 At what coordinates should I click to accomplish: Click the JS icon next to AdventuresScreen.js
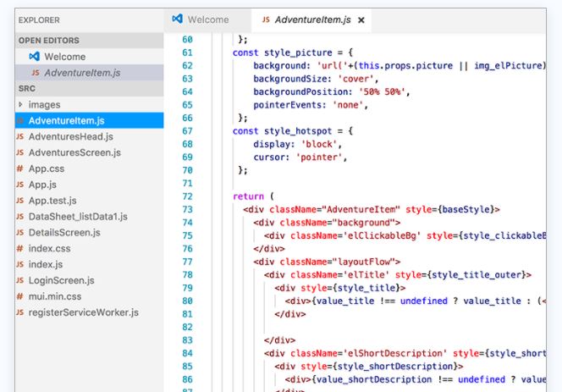coord(20,152)
